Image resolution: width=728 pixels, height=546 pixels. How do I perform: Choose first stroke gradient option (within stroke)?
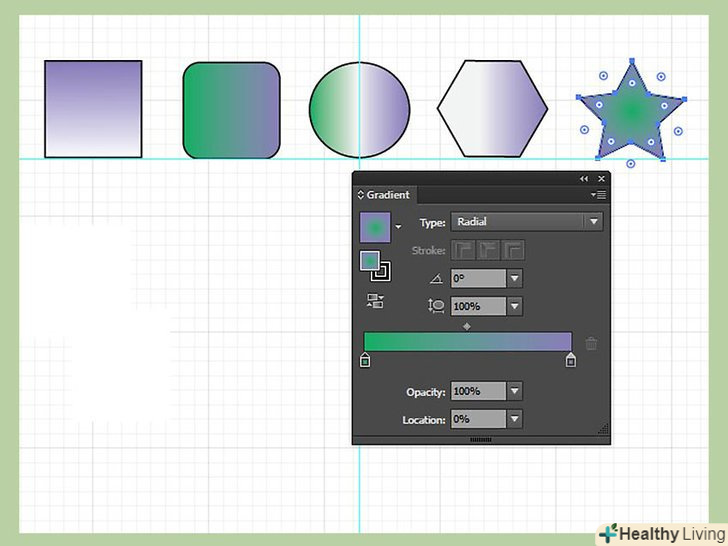tap(463, 250)
